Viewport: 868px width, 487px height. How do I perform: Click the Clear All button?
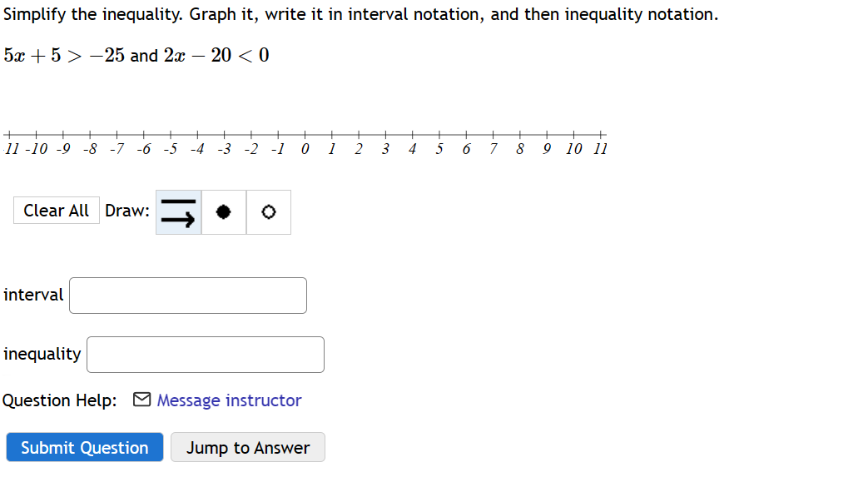(x=57, y=211)
